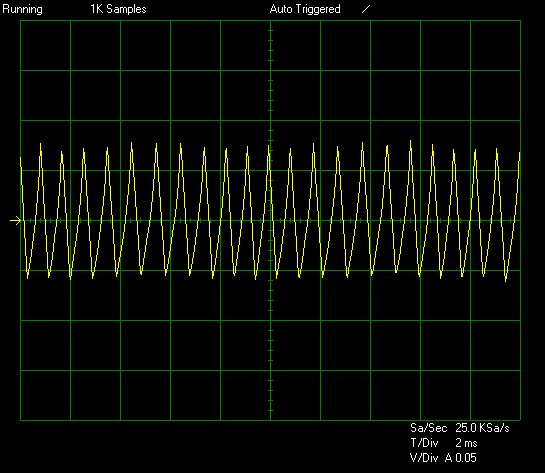Click the yellow ground reference arrow marker
The width and height of the screenshot is (545, 473).
(15, 221)
